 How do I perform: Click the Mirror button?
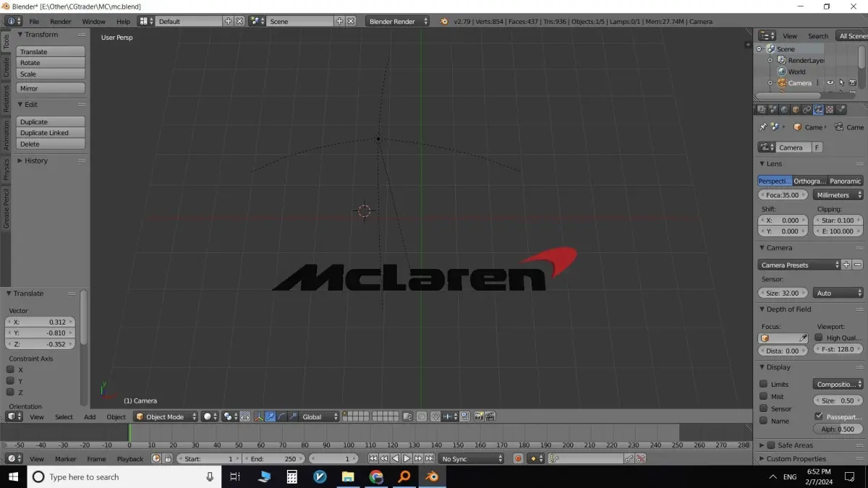pyautogui.click(x=51, y=88)
